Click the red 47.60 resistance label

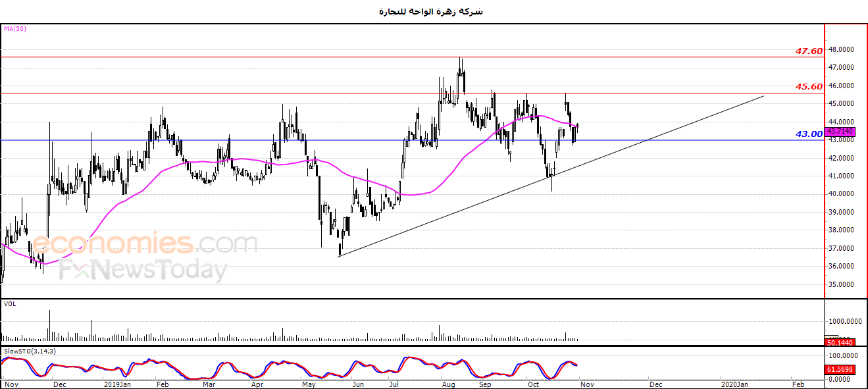click(x=809, y=51)
